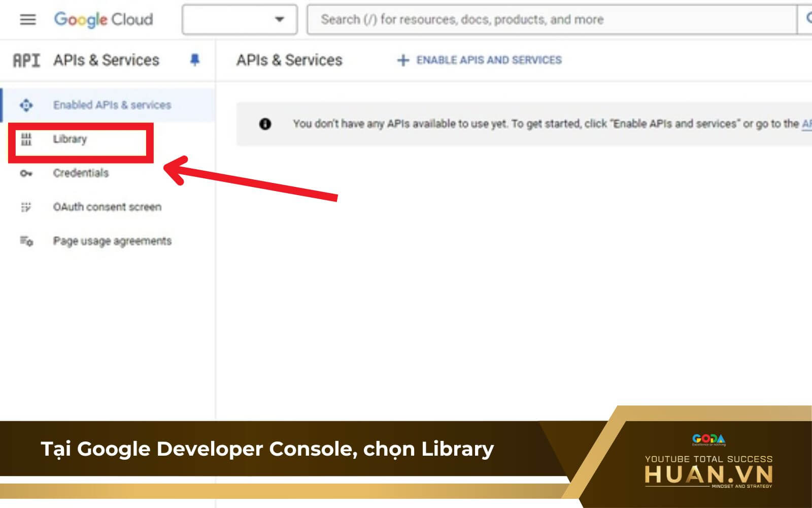Select the Enabled APIs & services menu item
Screen dimensions: 812x508
112,105
